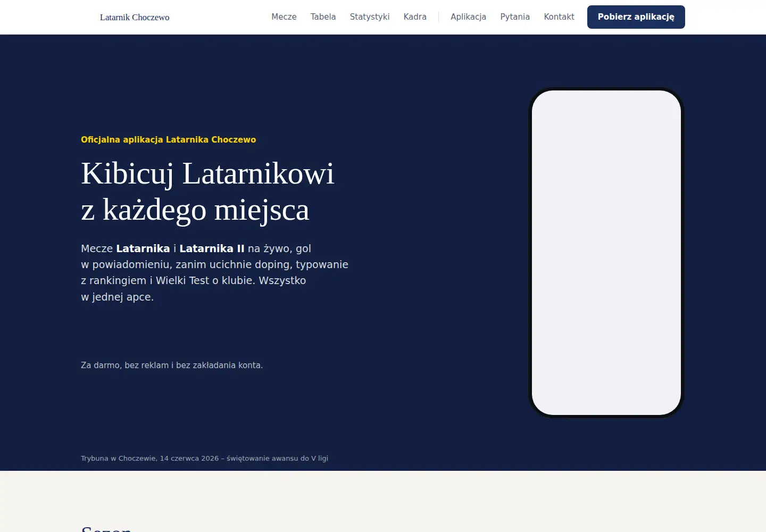Image resolution: width=766 pixels, height=532 pixels.
Task: Open the Kontakt link in navigation
Action: tap(559, 17)
